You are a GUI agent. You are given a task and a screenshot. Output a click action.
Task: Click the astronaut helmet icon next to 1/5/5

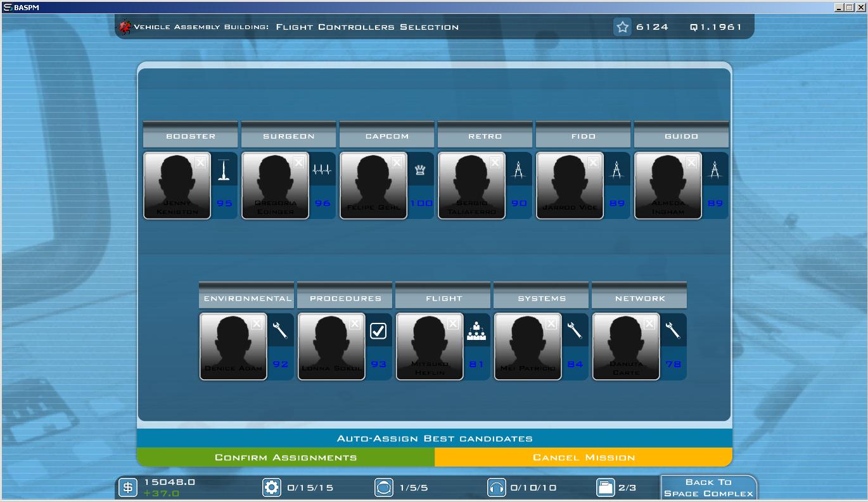(384, 487)
